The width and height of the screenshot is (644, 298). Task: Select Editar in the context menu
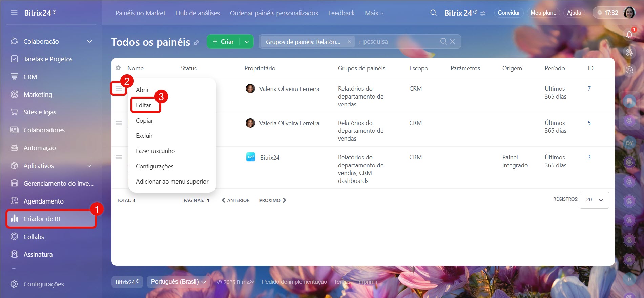pyautogui.click(x=144, y=105)
